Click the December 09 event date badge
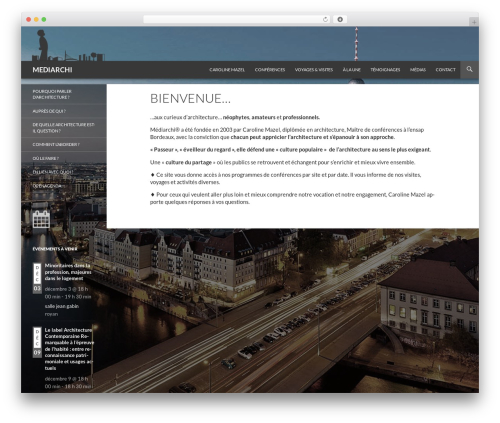The image size is (500, 423). [37, 342]
